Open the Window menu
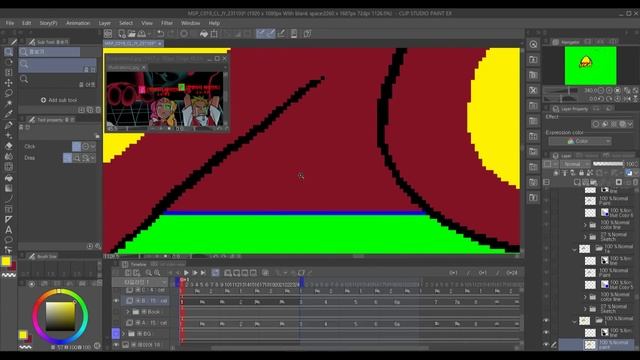Image resolution: width=640 pixels, height=360 pixels. (191, 23)
